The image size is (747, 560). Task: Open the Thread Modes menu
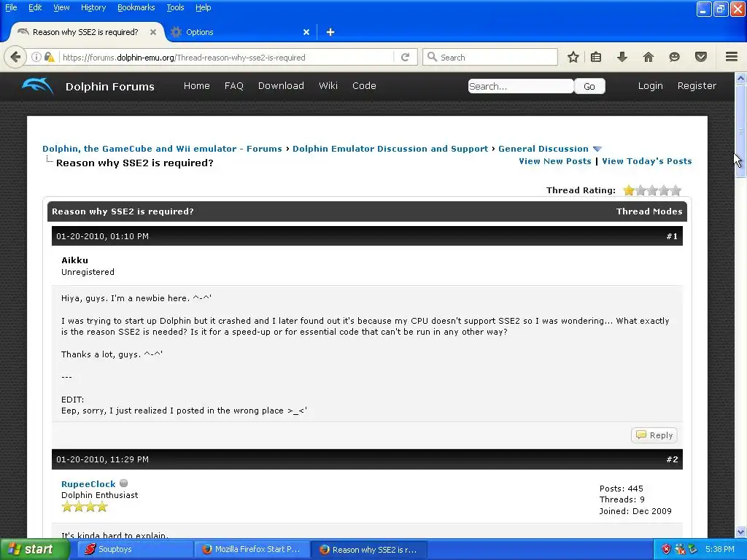pyautogui.click(x=649, y=211)
